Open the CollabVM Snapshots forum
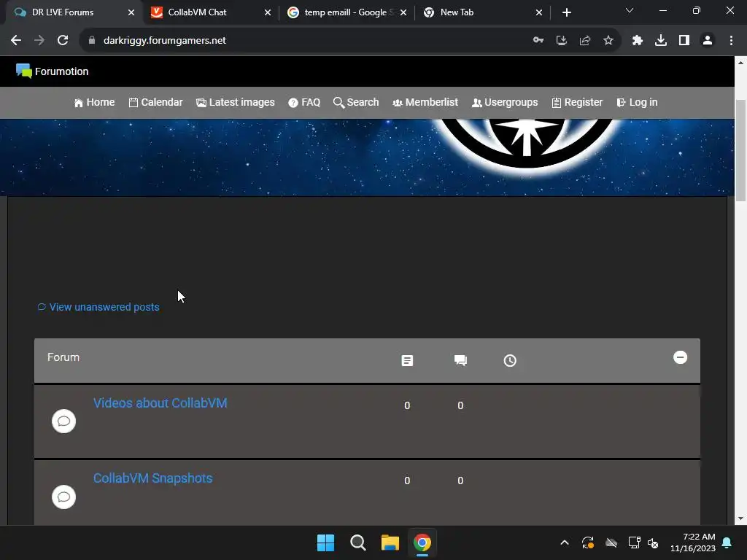Image resolution: width=747 pixels, height=560 pixels. click(153, 478)
